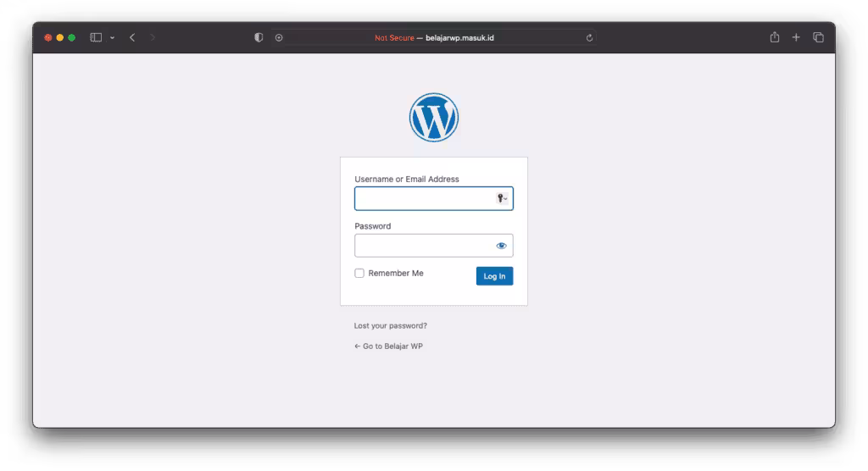The height and width of the screenshot is (471, 868).
Task: Click the address bar showing belajarwp.masuk.id
Action: coord(433,37)
